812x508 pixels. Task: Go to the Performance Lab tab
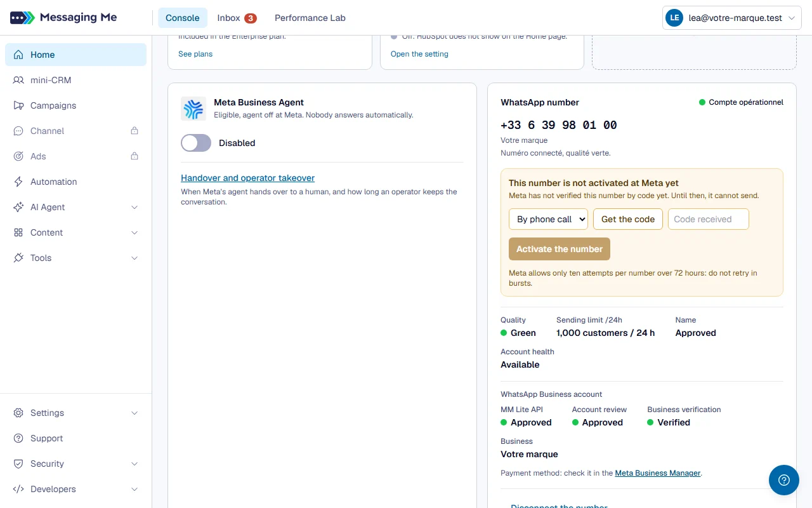tap(310, 18)
